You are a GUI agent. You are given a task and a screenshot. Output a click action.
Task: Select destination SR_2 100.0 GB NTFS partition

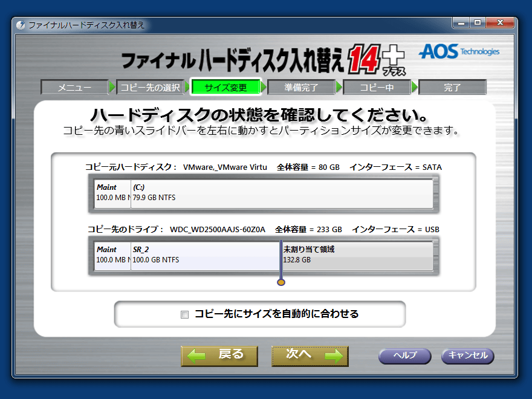pos(206,256)
